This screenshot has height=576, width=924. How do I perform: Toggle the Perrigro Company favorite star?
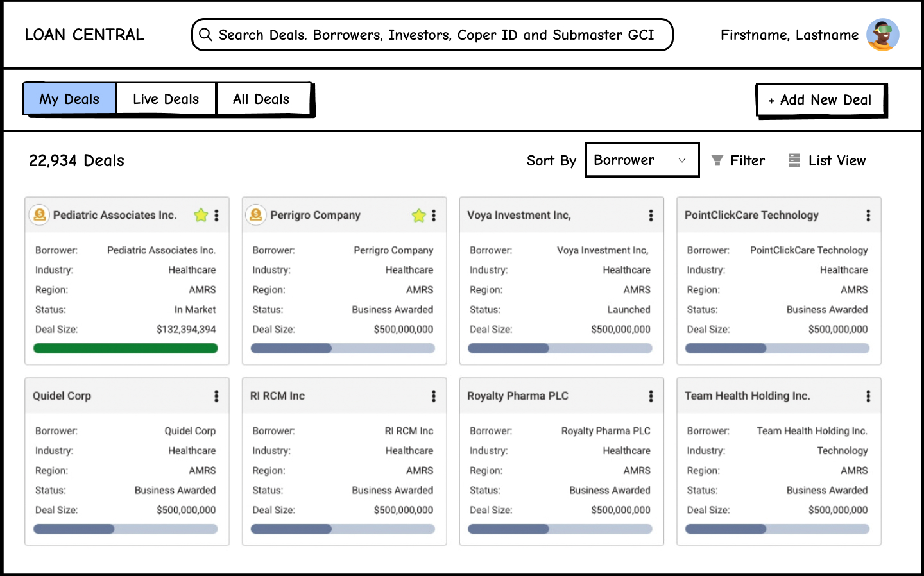coord(418,216)
